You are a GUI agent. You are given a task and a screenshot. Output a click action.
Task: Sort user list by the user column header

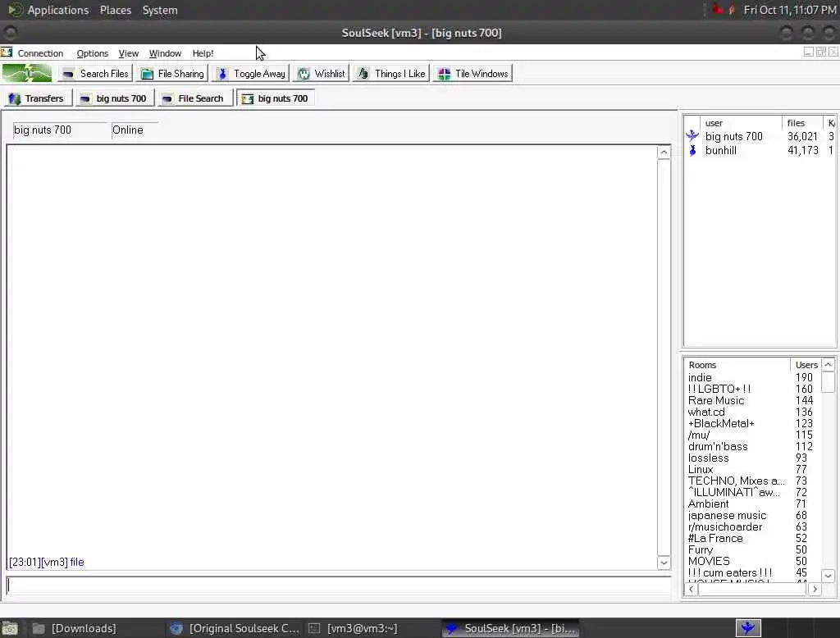pos(741,123)
